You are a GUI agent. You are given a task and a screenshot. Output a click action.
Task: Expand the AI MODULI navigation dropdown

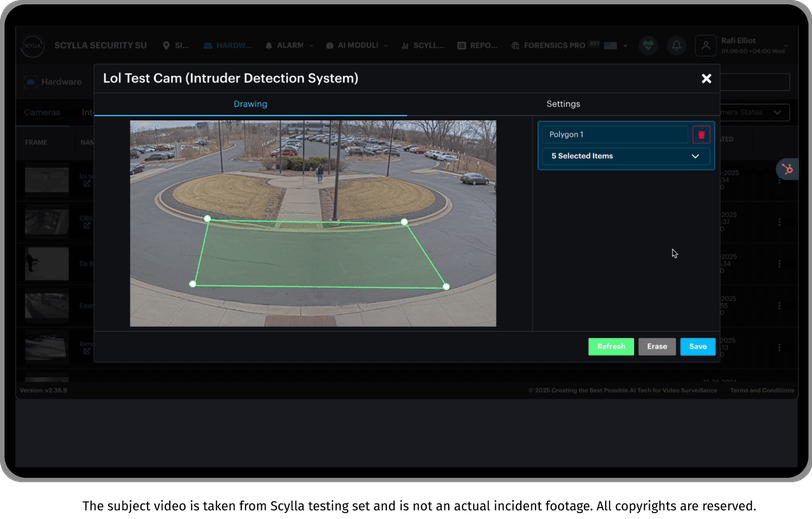click(x=357, y=46)
